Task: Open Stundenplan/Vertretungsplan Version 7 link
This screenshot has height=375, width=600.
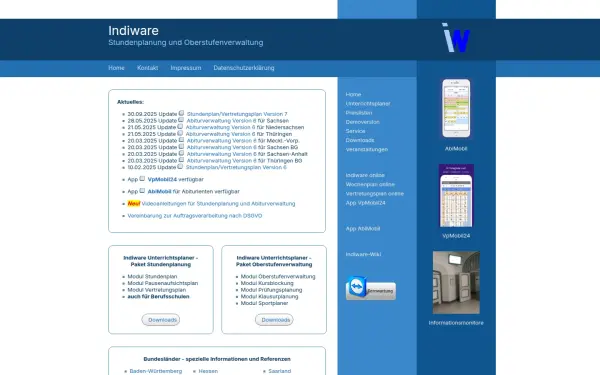Action: (237, 114)
